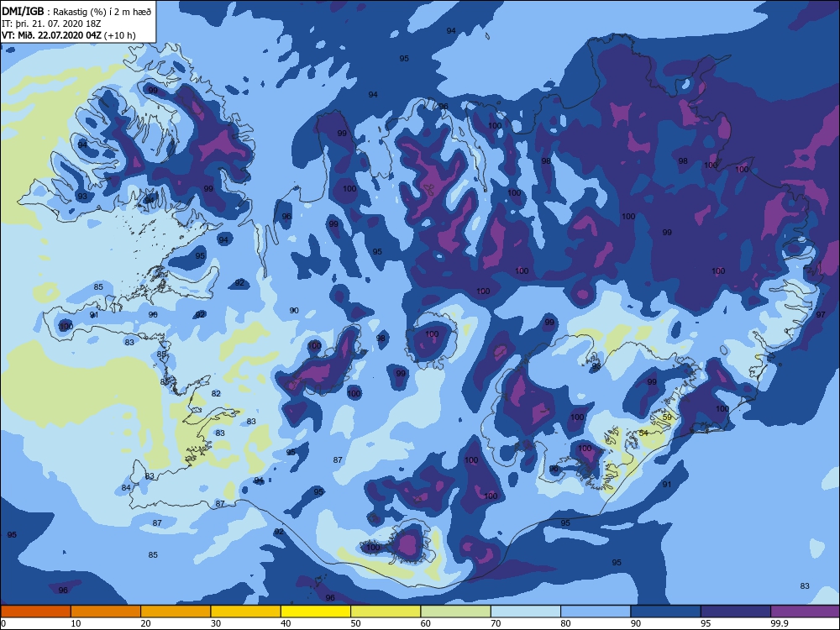Click the dark orange 0–10 legend swatch
Screen dimensions: 840x630
coord(35,612)
